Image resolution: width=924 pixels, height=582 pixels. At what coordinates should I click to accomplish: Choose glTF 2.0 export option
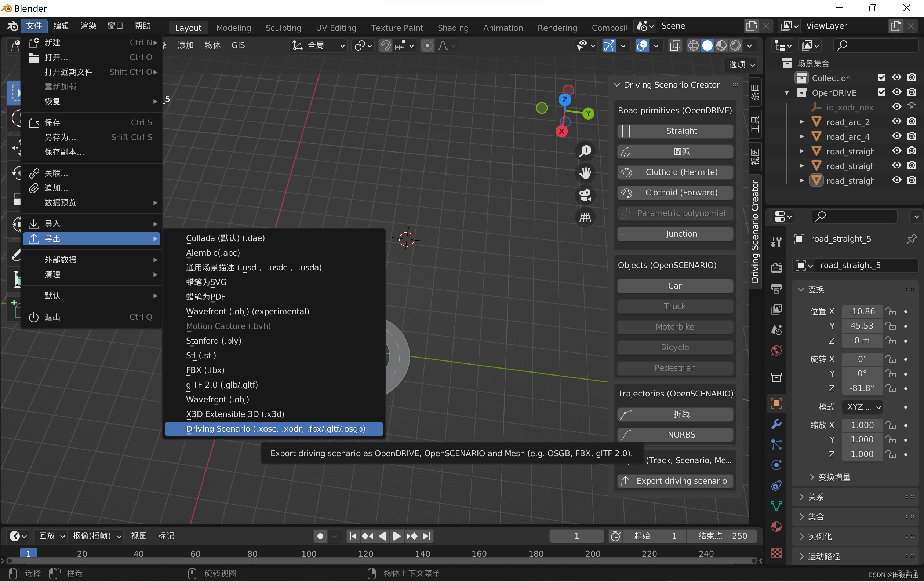(274, 385)
